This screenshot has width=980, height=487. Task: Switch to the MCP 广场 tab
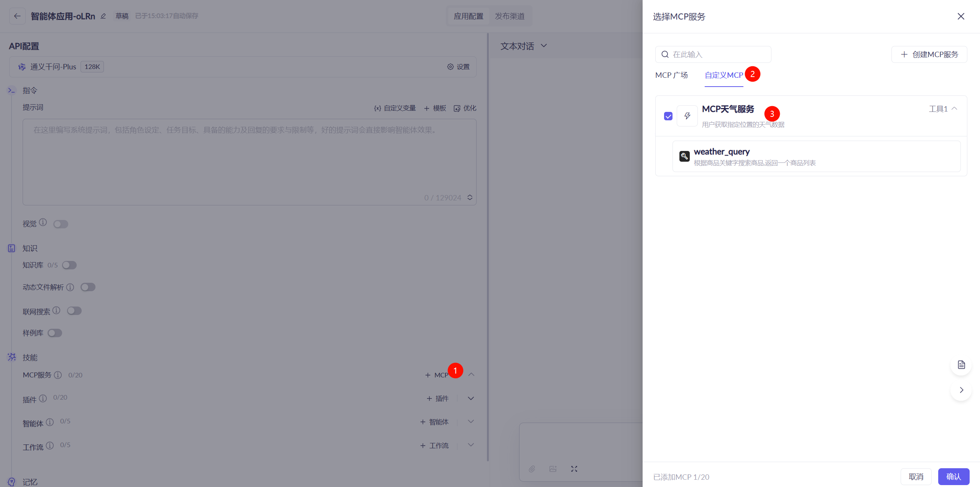click(671, 75)
